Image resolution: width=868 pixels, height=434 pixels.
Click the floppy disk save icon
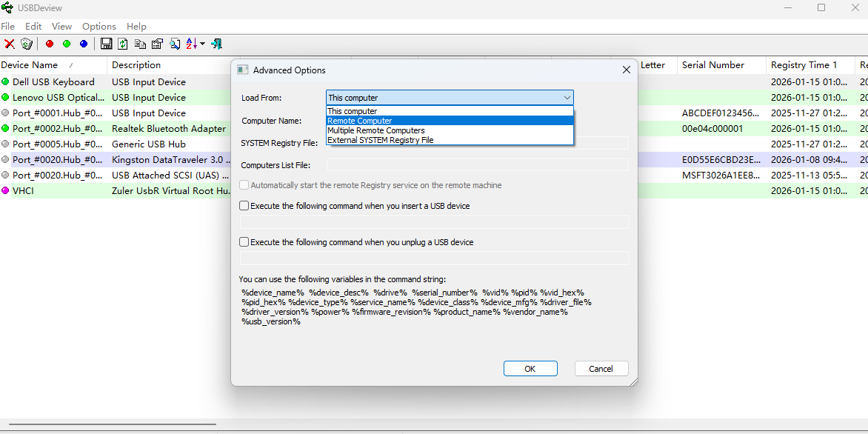[106, 44]
